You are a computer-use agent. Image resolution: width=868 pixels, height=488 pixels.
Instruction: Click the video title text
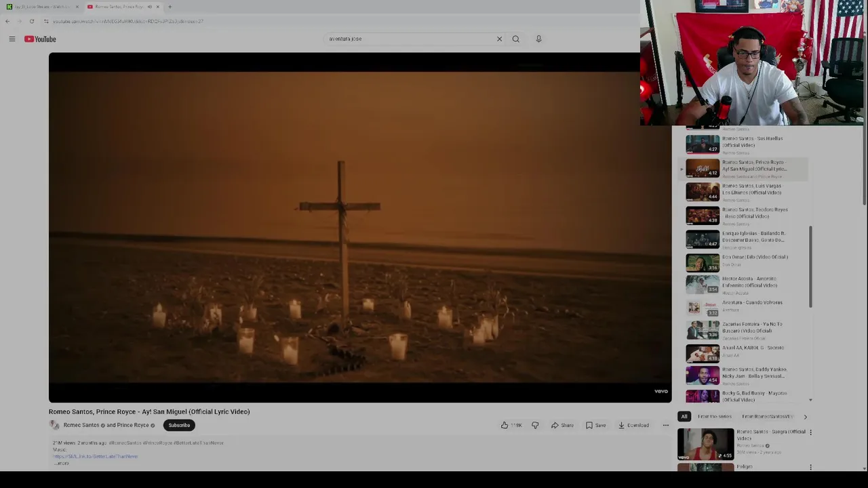click(149, 411)
